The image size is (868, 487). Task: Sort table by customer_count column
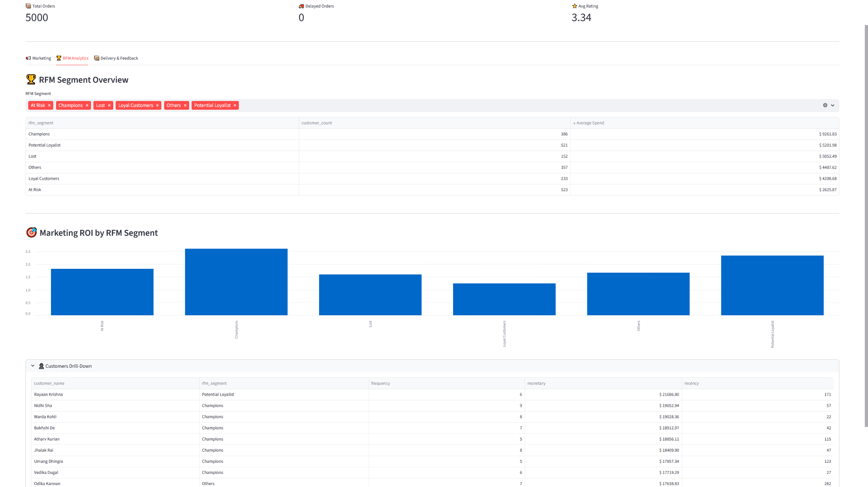coord(316,123)
